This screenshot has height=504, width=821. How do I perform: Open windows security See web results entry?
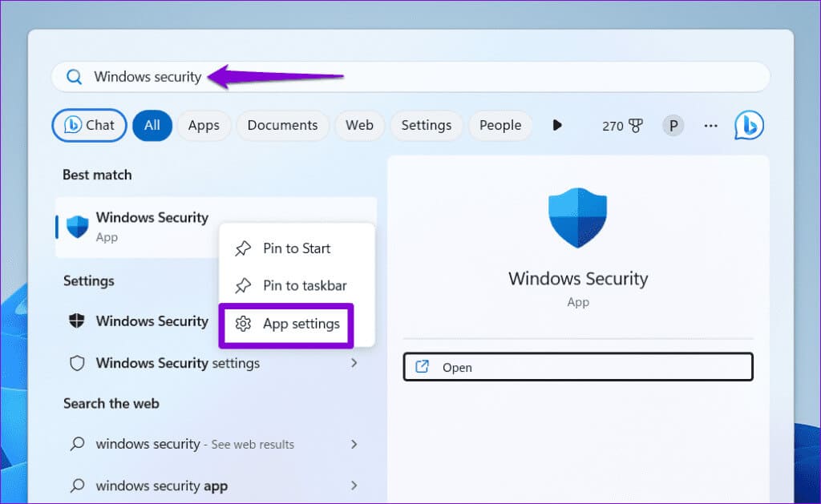tap(216, 445)
